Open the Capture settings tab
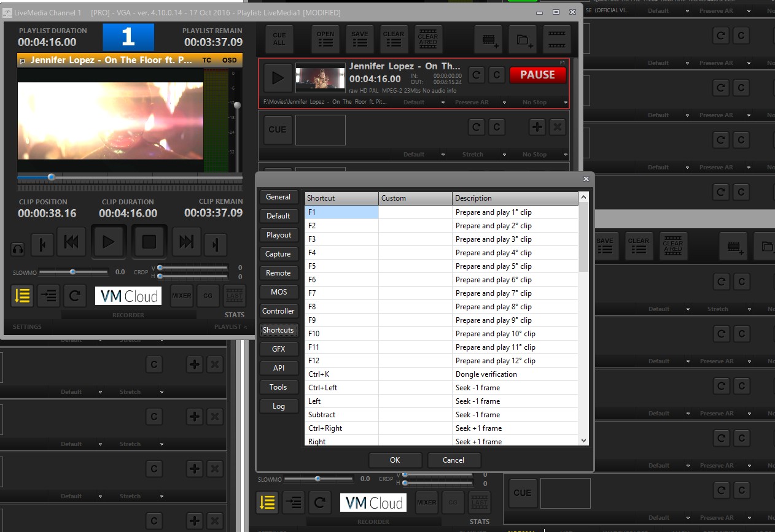This screenshot has height=532, width=775. pyautogui.click(x=278, y=254)
